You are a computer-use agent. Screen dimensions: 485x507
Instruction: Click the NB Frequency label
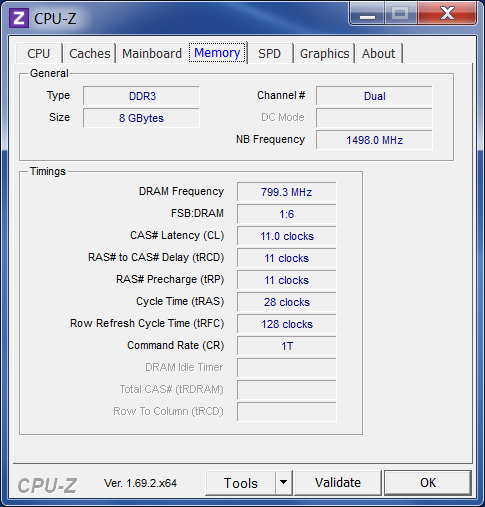coord(270,139)
